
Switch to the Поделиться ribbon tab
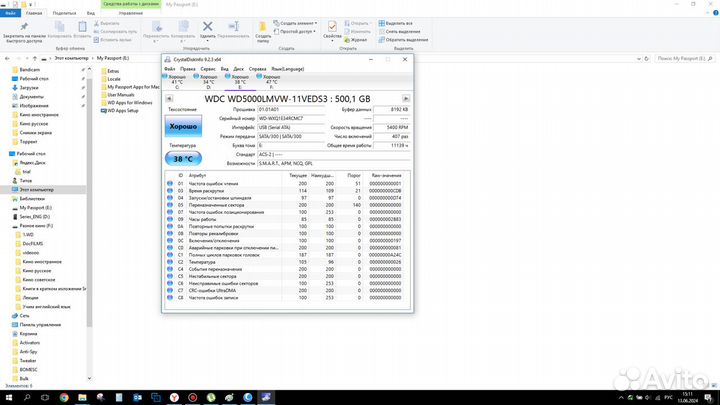[x=64, y=13]
